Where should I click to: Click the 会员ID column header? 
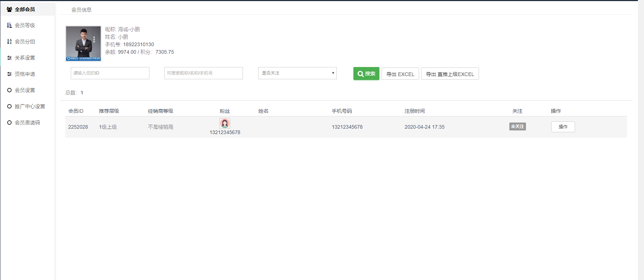[76, 111]
